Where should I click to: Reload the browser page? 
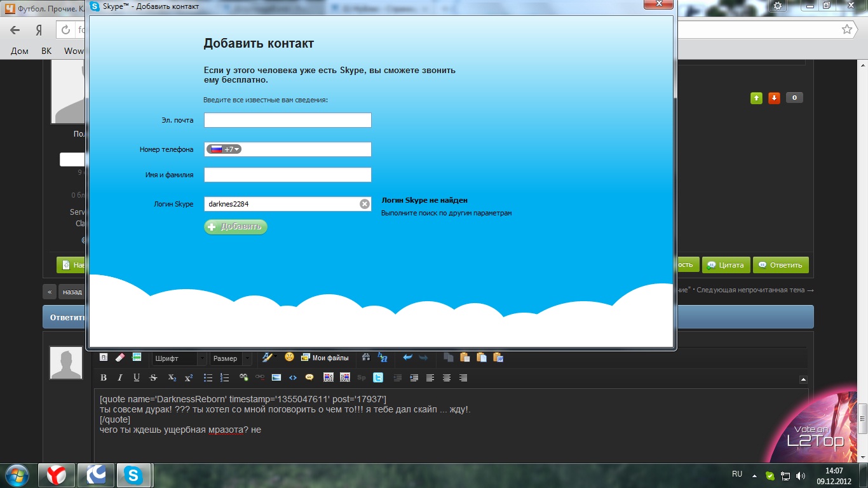coord(65,30)
